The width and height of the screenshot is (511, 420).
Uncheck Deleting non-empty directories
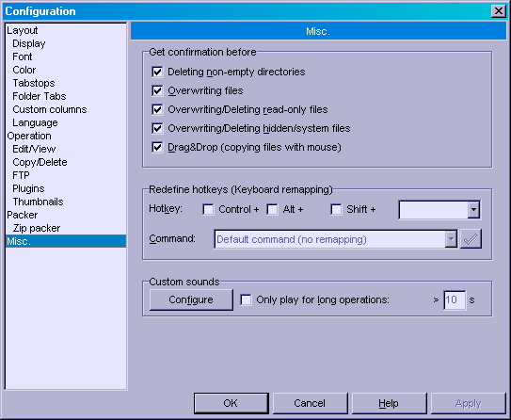(x=157, y=72)
